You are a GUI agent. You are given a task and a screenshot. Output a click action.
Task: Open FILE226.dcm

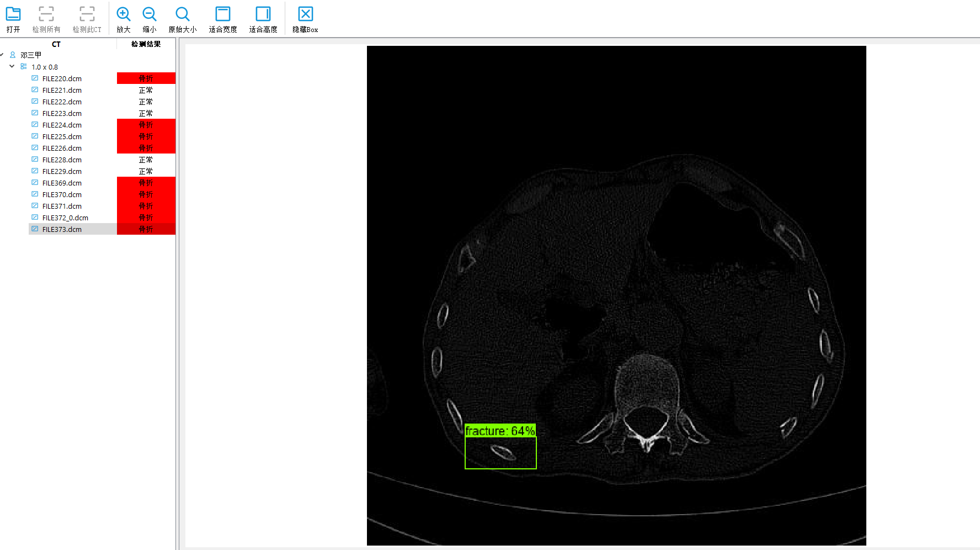coord(62,148)
